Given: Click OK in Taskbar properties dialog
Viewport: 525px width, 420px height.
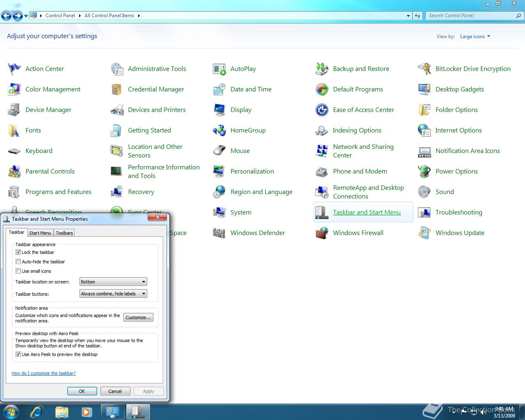Looking at the screenshot, I should click(82, 391).
